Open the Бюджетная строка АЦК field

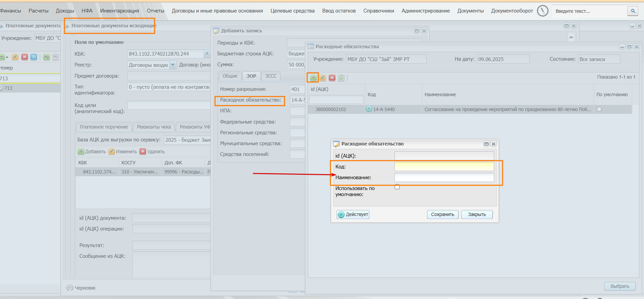(296, 54)
